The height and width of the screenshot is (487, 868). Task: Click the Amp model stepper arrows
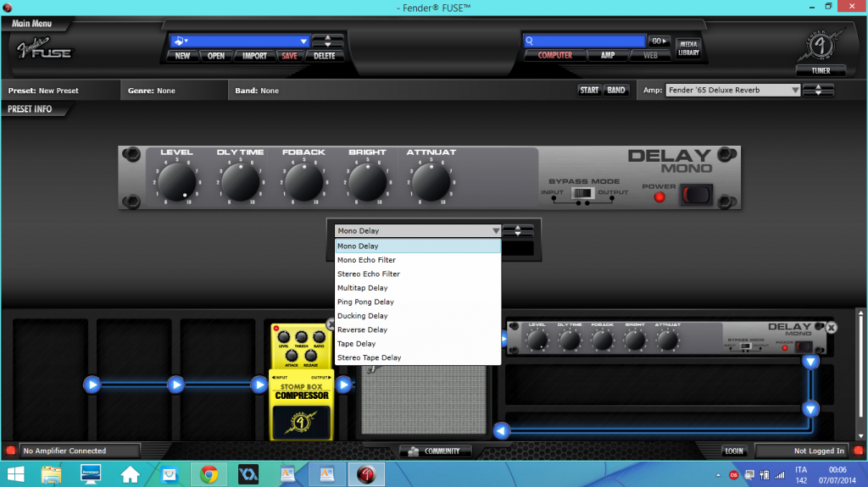coord(818,91)
